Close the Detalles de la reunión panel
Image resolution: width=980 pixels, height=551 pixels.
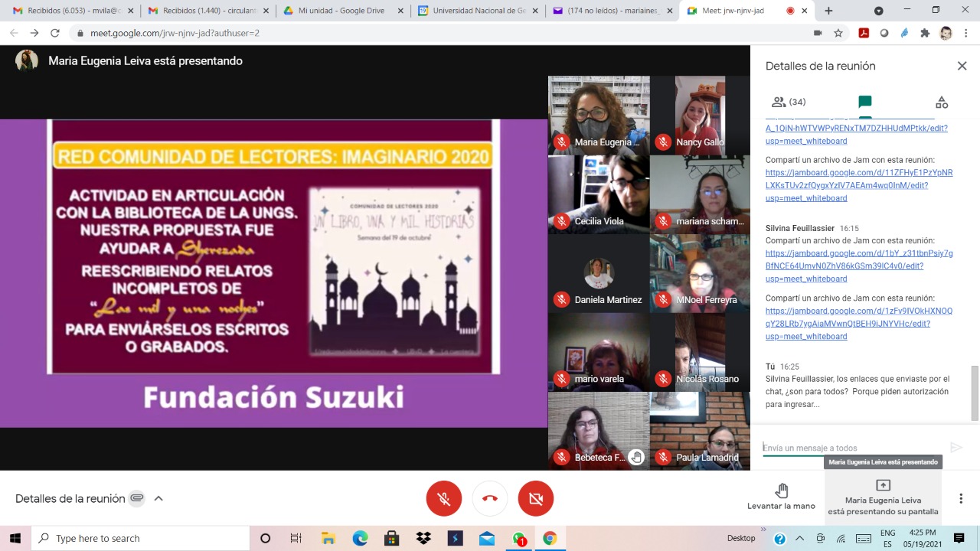(962, 66)
